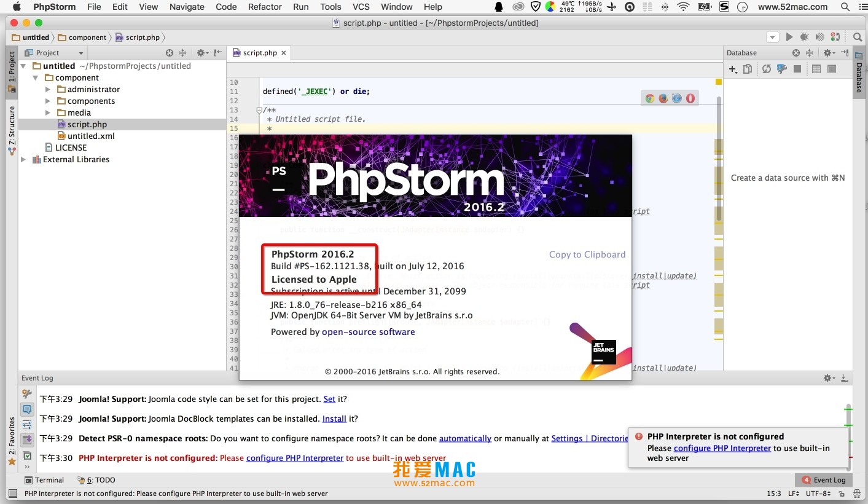Hide the Database panel with arrow icon

(x=845, y=53)
